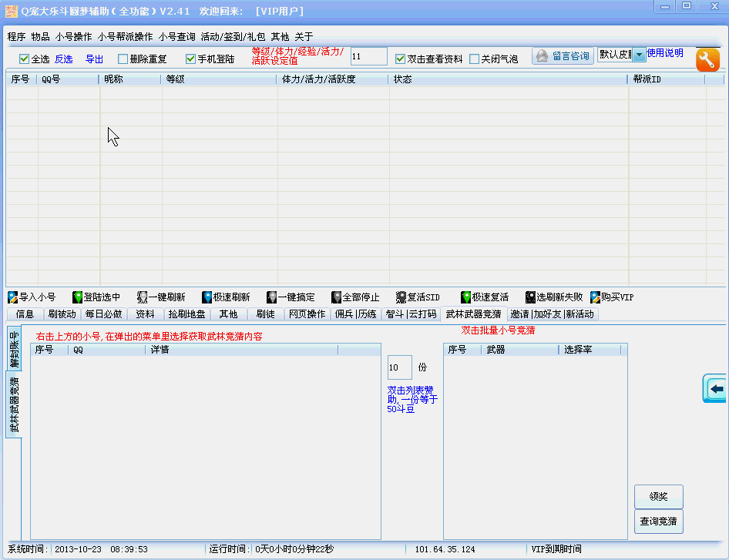
Task: Click the 复活SID icon
Action: tap(401, 297)
